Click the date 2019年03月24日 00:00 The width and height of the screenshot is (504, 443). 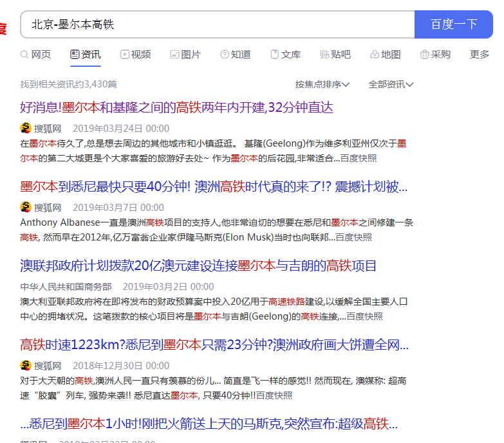[x=121, y=129]
